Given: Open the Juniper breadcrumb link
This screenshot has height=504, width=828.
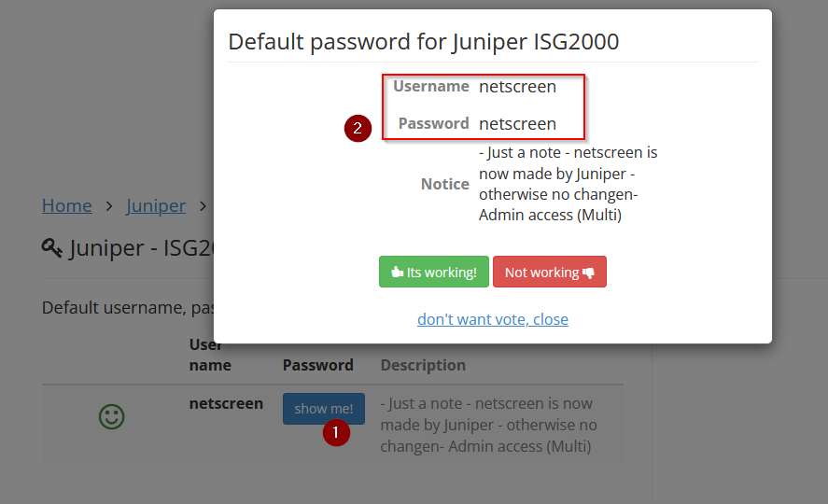Looking at the screenshot, I should tap(156, 205).
